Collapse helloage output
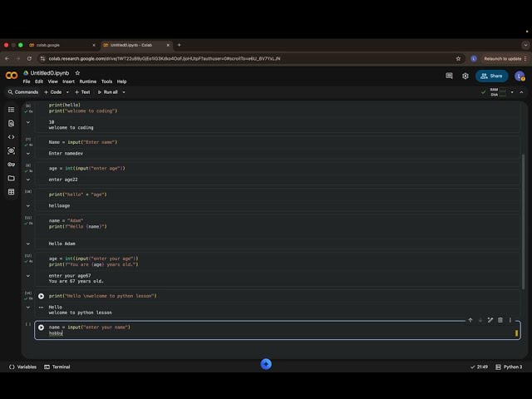The height and width of the screenshot is (399, 532). (x=28, y=206)
